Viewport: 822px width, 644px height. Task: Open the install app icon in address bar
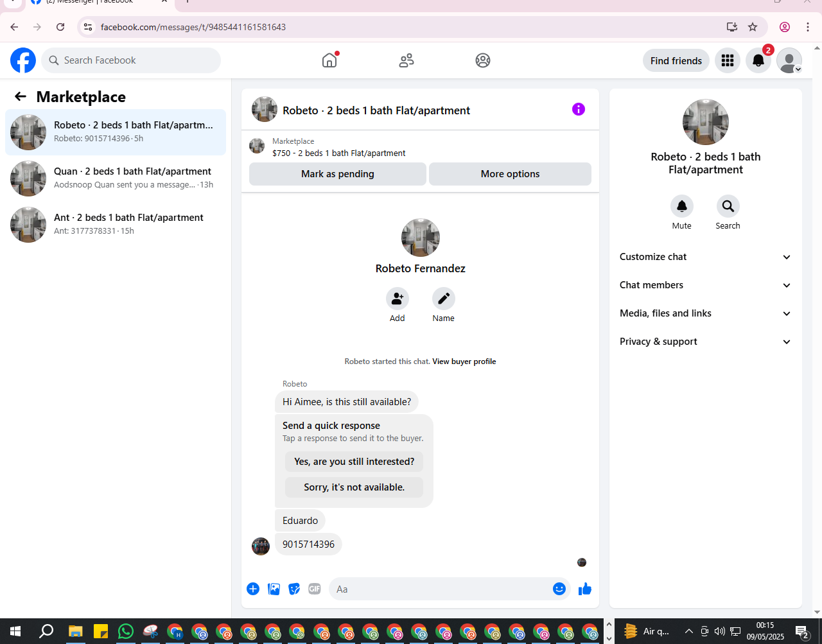[732, 27]
